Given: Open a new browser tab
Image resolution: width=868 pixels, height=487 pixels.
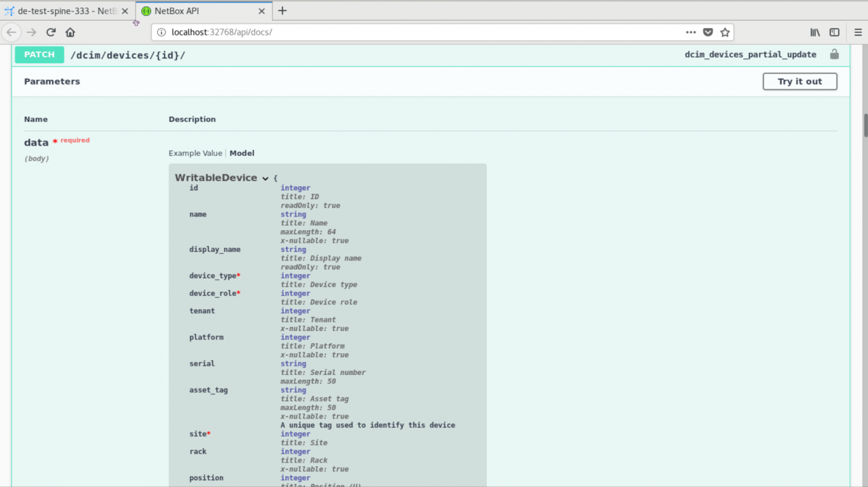Looking at the screenshot, I should click(282, 11).
